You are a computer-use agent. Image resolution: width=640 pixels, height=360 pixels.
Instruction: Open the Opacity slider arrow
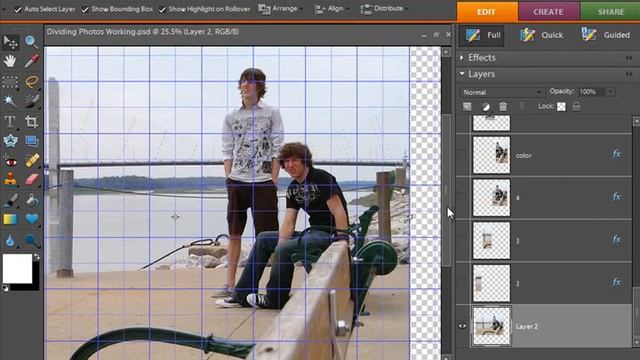(610, 92)
